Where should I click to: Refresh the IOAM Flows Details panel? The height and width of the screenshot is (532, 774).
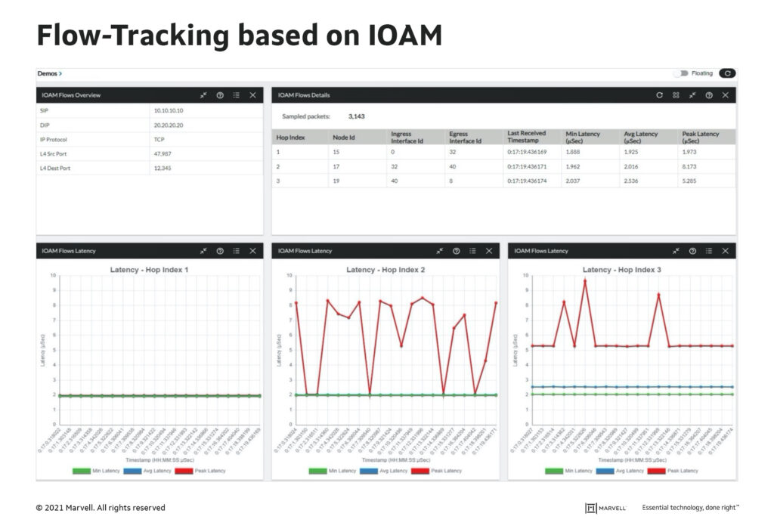click(659, 95)
